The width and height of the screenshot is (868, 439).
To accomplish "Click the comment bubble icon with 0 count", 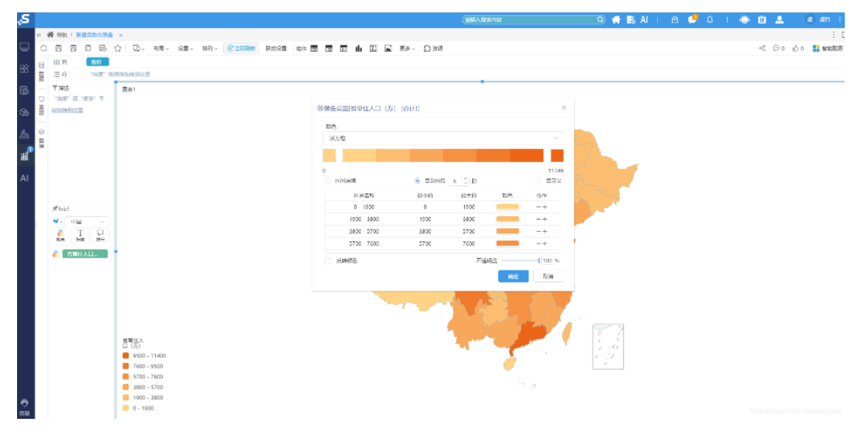I will click(777, 48).
